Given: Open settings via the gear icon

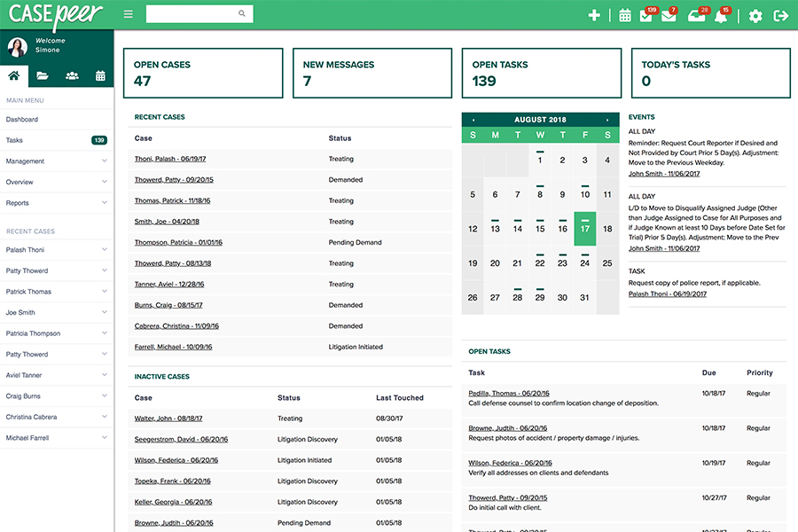Looking at the screenshot, I should pyautogui.click(x=755, y=15).
